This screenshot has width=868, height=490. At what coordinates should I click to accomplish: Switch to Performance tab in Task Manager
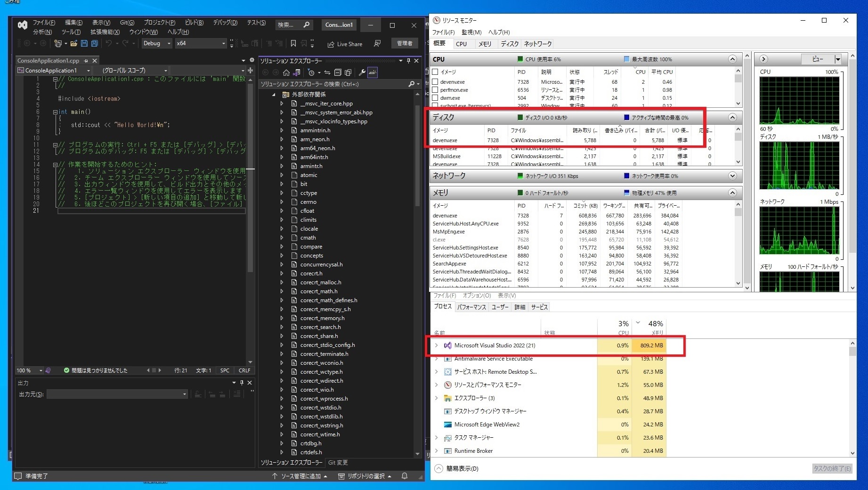pyautogui.click(x=471, y=307)
